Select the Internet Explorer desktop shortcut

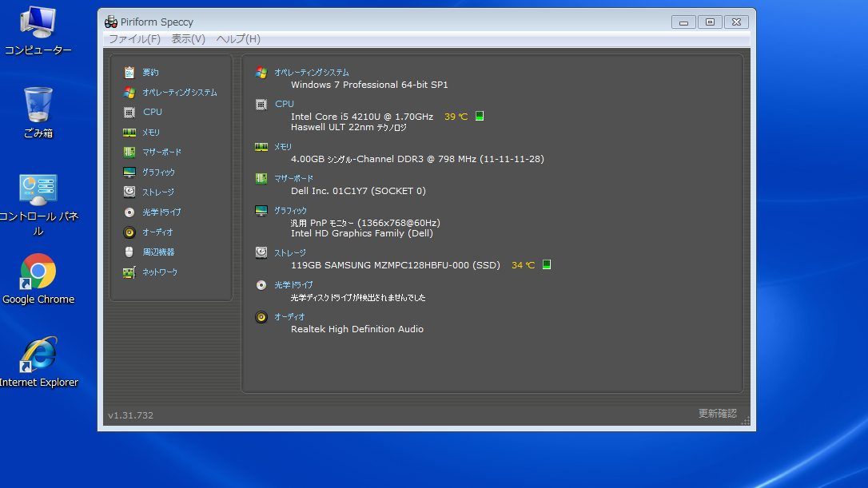[38, 362]
